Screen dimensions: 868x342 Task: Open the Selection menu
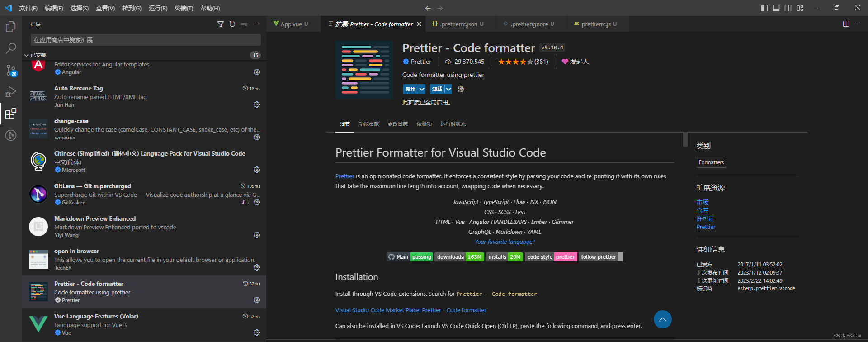79,8
